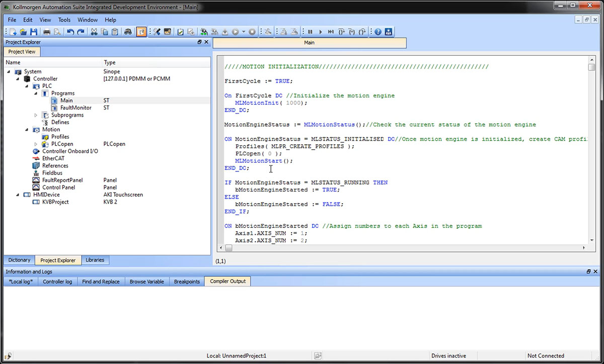Viewport: 604px width, 364px height.
Task: Start the application with the round play button
Action: tap(235, 32)
